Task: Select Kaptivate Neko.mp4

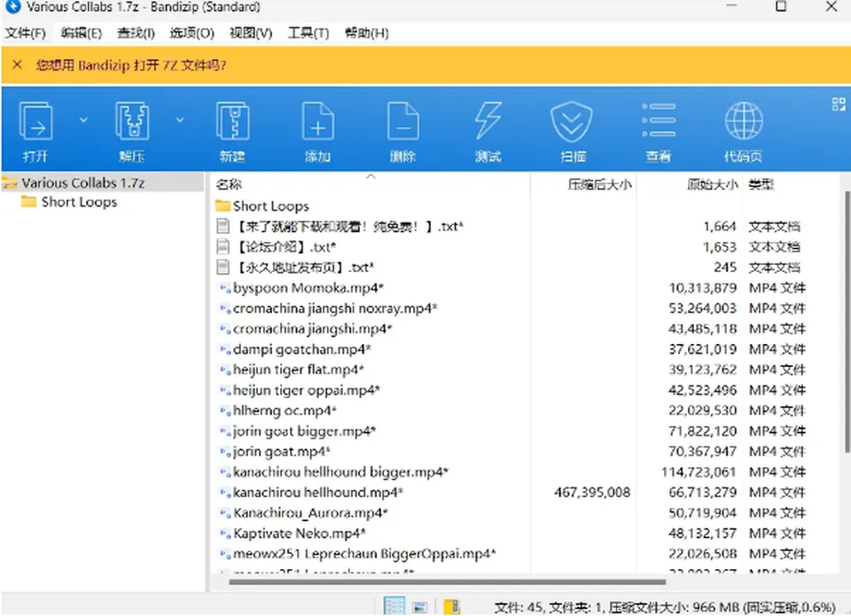Action: pyautogui.click(x=291, y=534)
